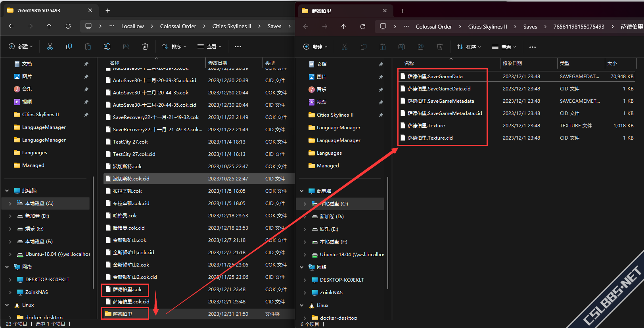This screenshot has width=644, height=328.
Task: Click Rename icon in left window toolbar
Action: [107, 46]
